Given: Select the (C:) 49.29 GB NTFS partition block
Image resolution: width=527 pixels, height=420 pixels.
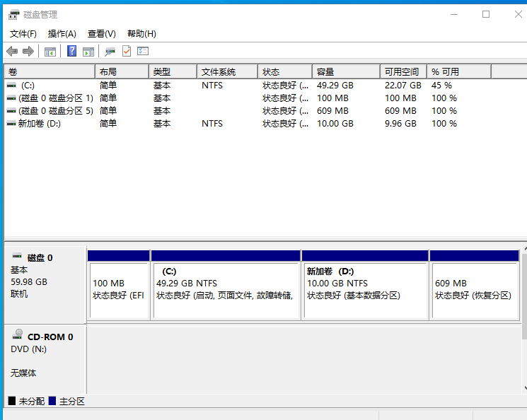Looking at the screenshot, I should [226, 285].
